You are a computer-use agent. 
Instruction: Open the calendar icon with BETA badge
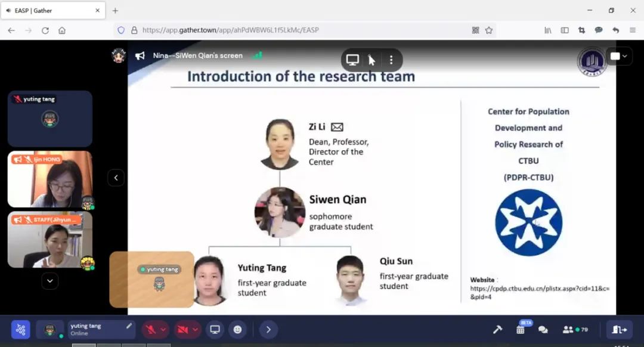pos(521,330)
